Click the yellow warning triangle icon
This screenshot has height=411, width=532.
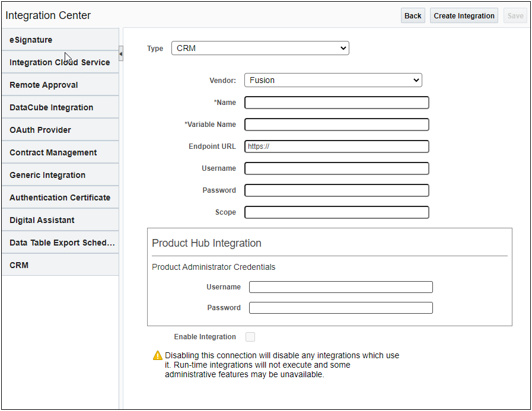157,355
